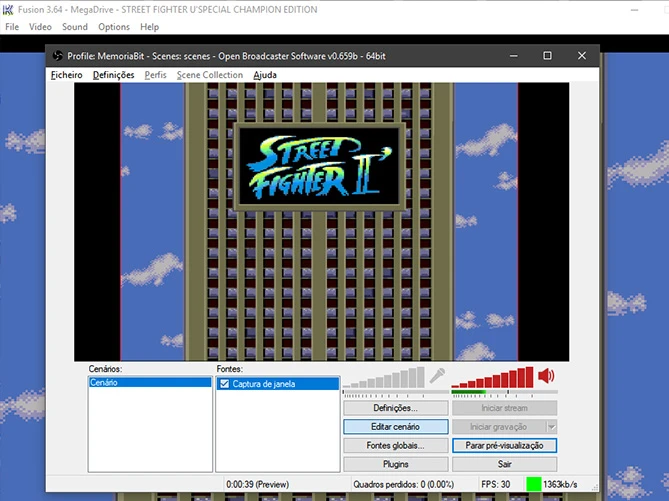Maximize the OBS window
The image size is (669, 501).
547,56
